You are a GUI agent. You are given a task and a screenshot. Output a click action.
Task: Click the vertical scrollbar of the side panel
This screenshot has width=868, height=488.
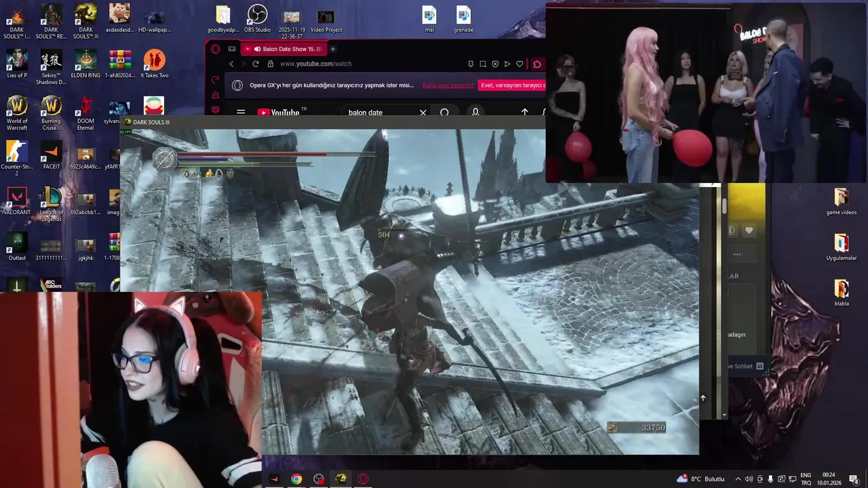click(x=724, y=207)
